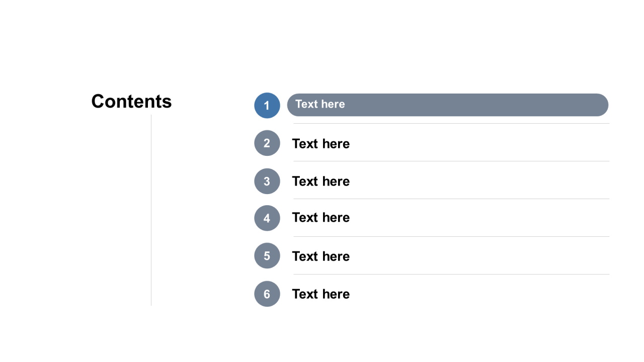
Task: Select white "Text here" label in the gray bar
Action: tap(320, 104)
